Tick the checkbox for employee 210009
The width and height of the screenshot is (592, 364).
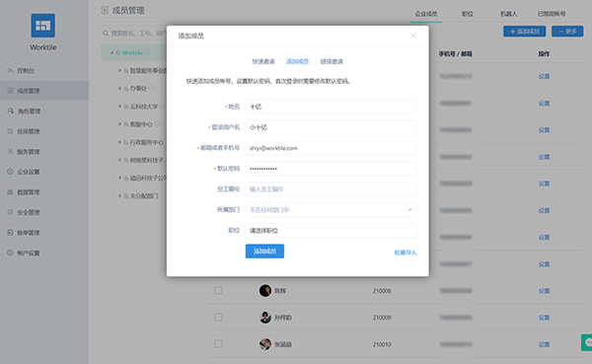218,318
